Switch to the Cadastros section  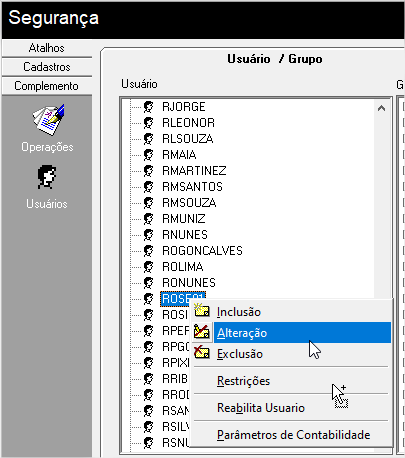(47, 67)
